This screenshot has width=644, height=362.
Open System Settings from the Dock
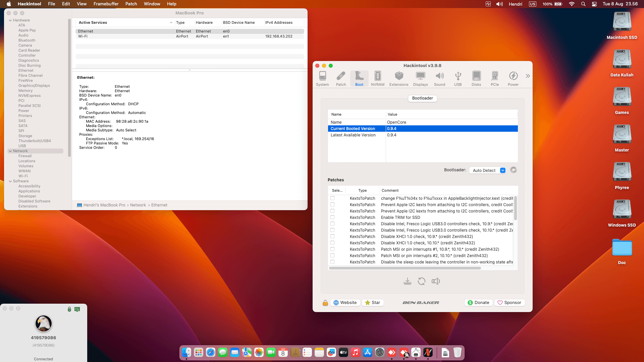point(380,353)
